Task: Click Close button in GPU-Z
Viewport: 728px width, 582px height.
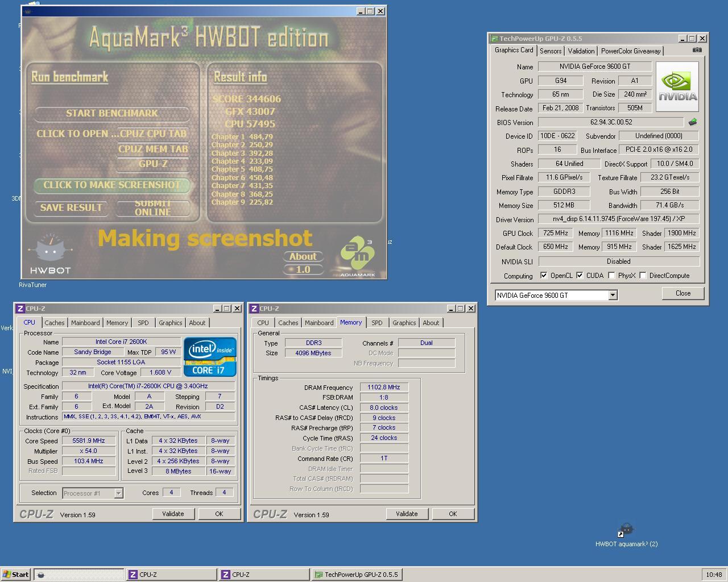Action: coord(683,293)
